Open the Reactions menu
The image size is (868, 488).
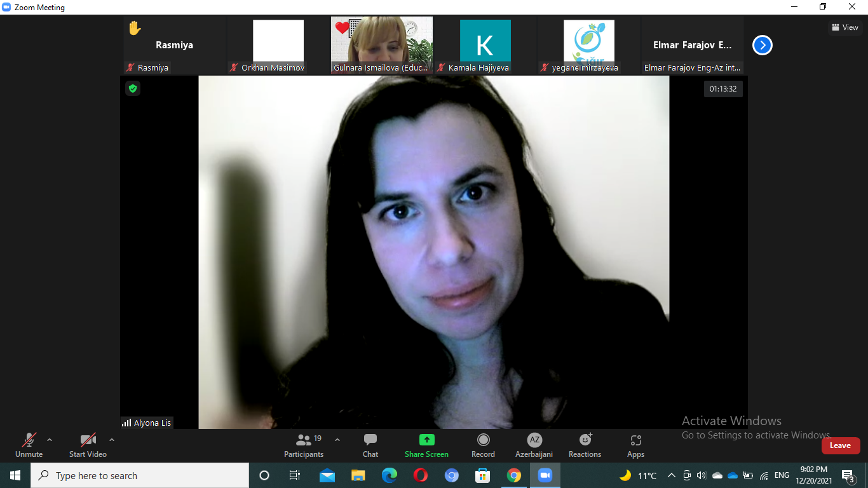click(x=585, y=445)
